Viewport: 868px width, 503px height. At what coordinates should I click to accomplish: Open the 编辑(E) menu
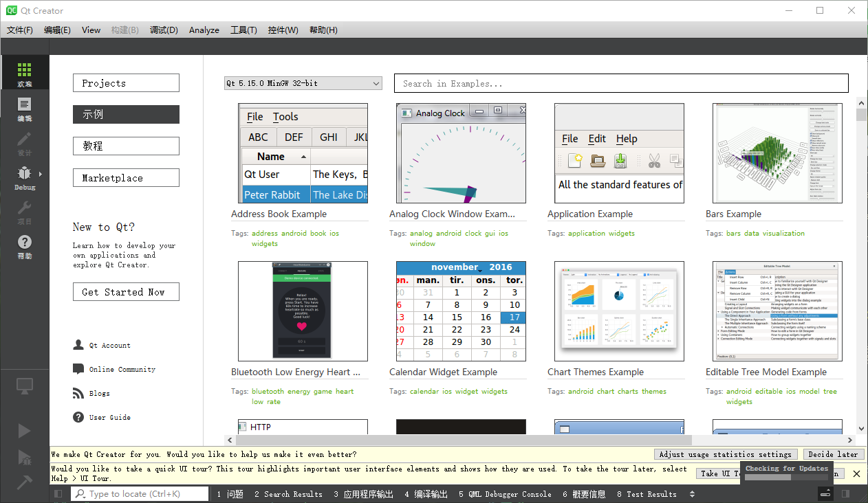pos(57,30)
